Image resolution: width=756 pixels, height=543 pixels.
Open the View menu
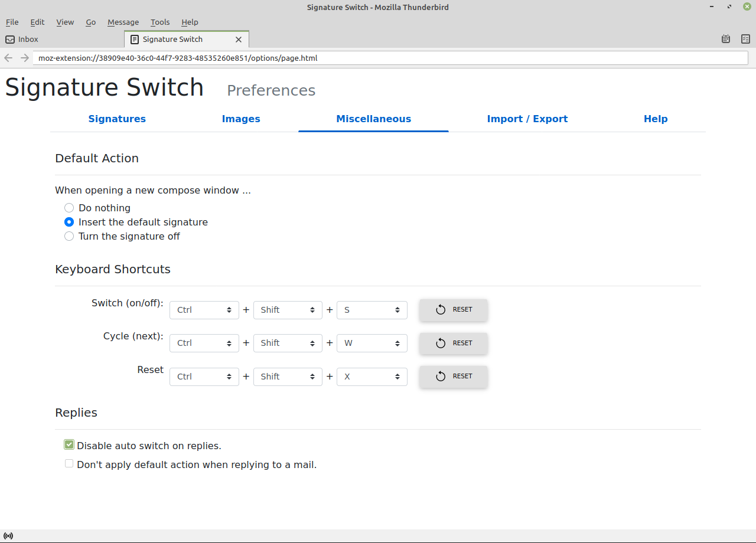tap(65, 22)
